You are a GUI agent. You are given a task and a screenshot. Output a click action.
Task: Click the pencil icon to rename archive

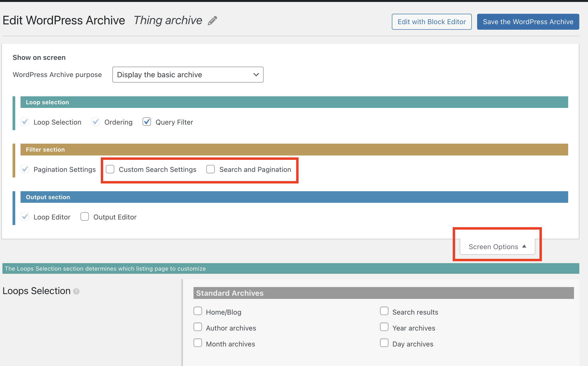coord(212,21)
